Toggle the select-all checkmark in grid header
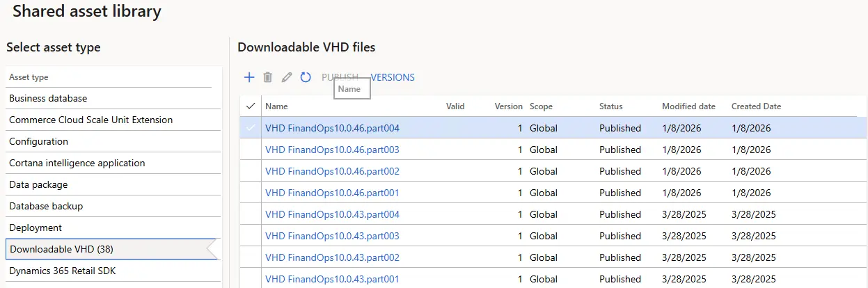This screenshot has width=868, height=288. coord(251,106)
